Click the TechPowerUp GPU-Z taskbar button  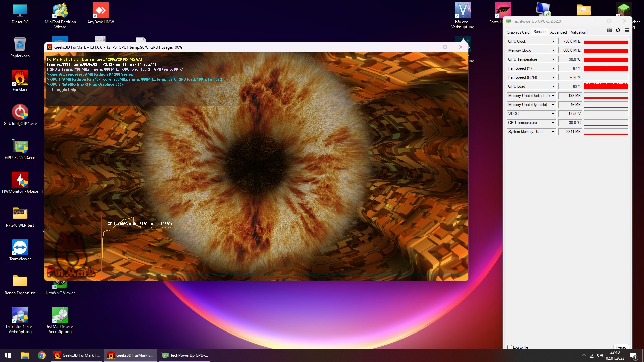185,355
